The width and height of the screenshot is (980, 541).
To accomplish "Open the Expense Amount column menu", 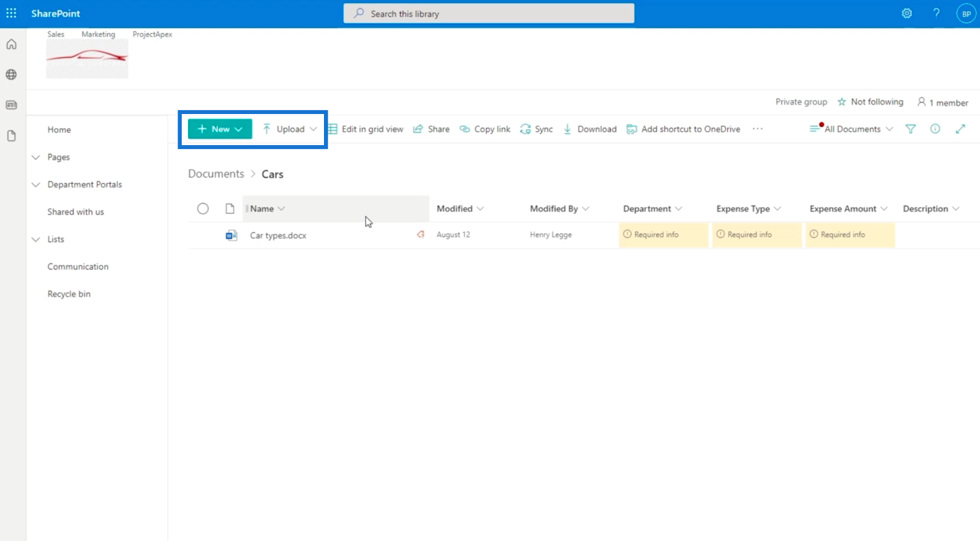I will pos(848,208).
